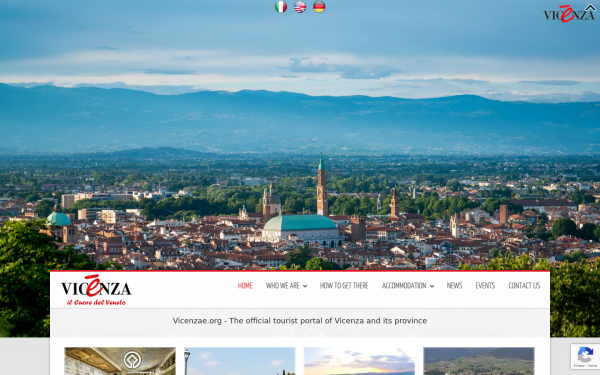Screen dimensions: 600x375
Task: Go to CONTACT US page
Action: 524,286
